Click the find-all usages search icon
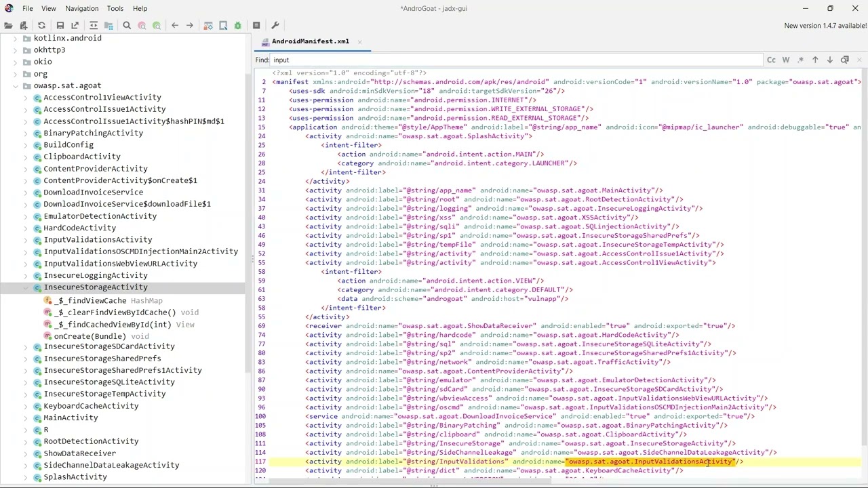Image resolution: width=868 pixels, height=488 pixels. 844,60
